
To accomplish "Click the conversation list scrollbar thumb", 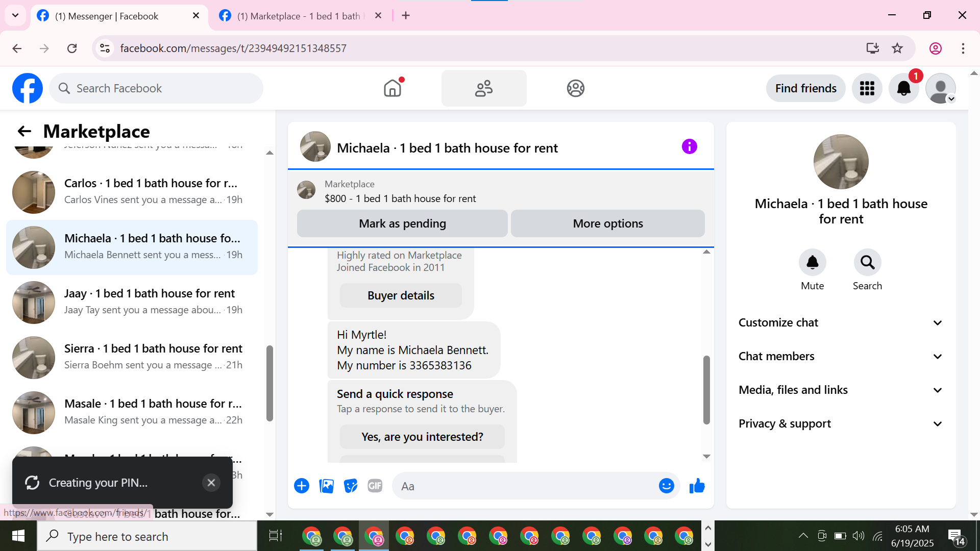I will click(269, 383).
